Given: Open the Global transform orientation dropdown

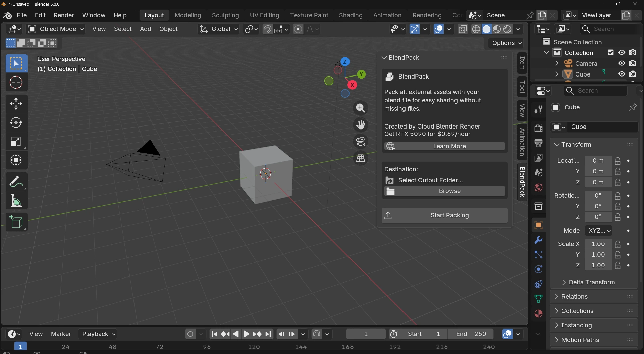Looking at the screenshot, I should tap(219, 29).
